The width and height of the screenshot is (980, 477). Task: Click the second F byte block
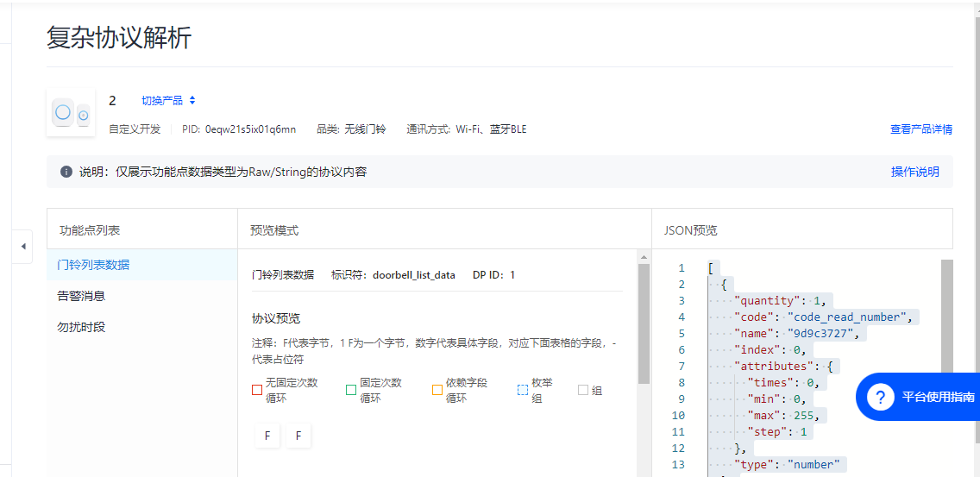pos(298,436)
